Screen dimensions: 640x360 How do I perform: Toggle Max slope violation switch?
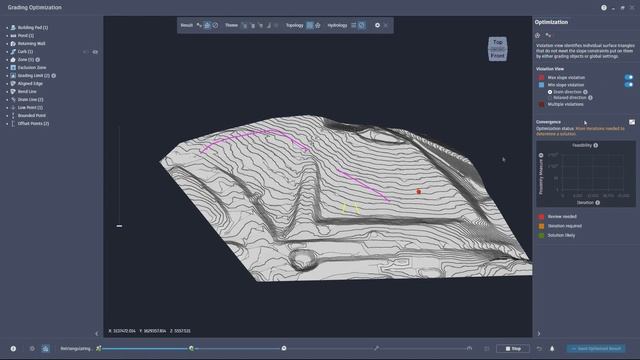[629, 78]
